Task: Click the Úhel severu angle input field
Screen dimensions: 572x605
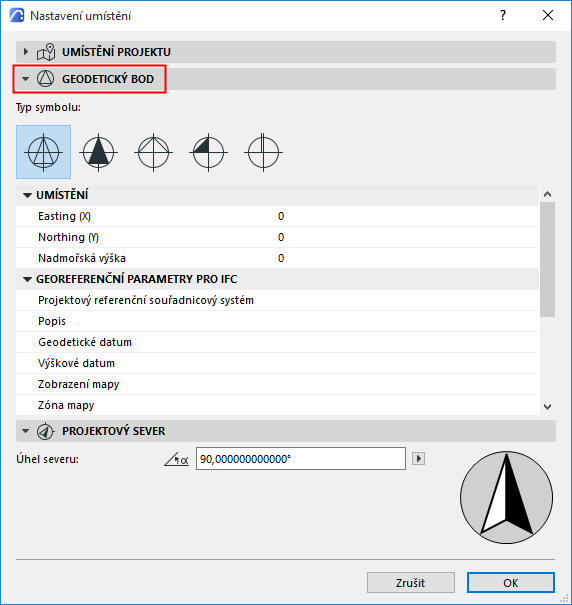Action: coord(301,459)
